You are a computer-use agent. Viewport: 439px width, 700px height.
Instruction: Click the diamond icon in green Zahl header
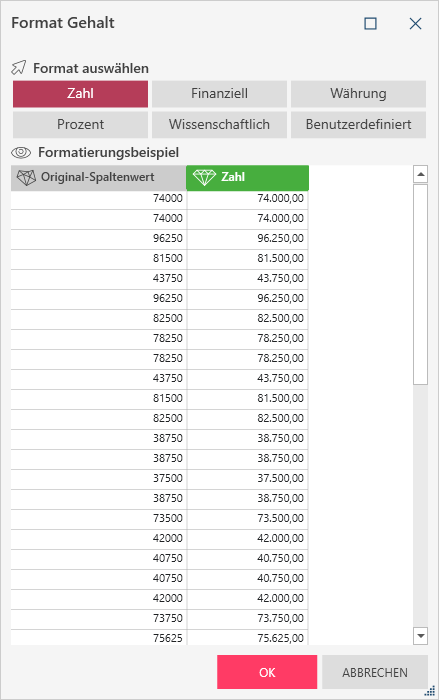coord(205,178)
